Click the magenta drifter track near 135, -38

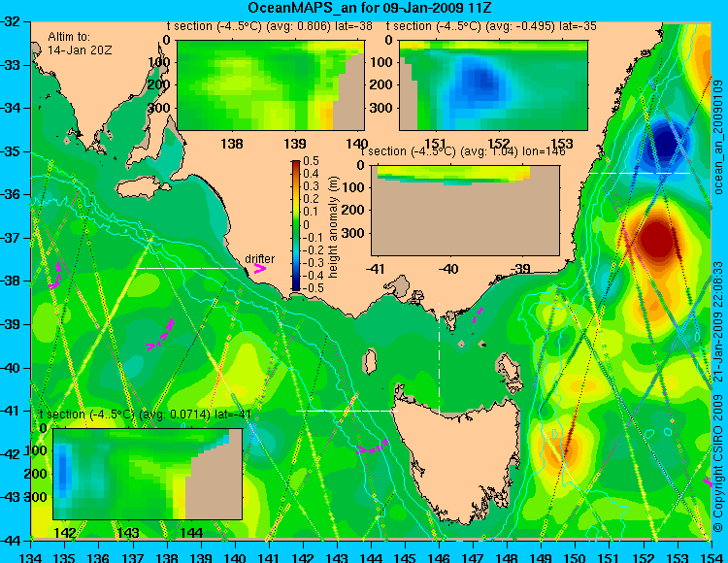(x=55, y=277)
